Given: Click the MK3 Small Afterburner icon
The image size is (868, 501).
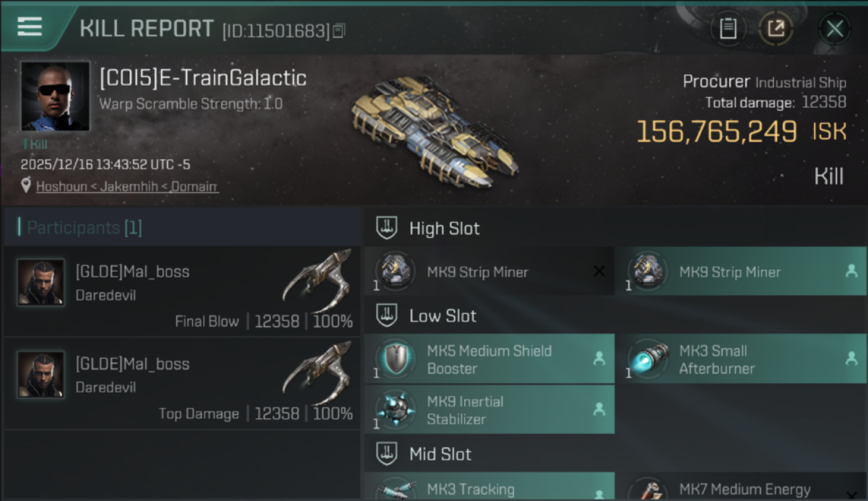Looking at the screenshot, I should pyautogui.click(x=648, y=359).
